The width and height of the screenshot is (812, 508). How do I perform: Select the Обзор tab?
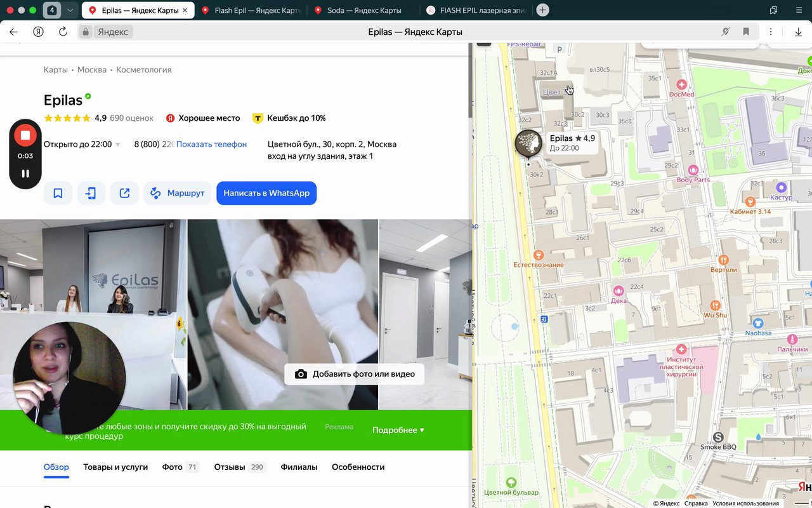[x=56, y=467]
